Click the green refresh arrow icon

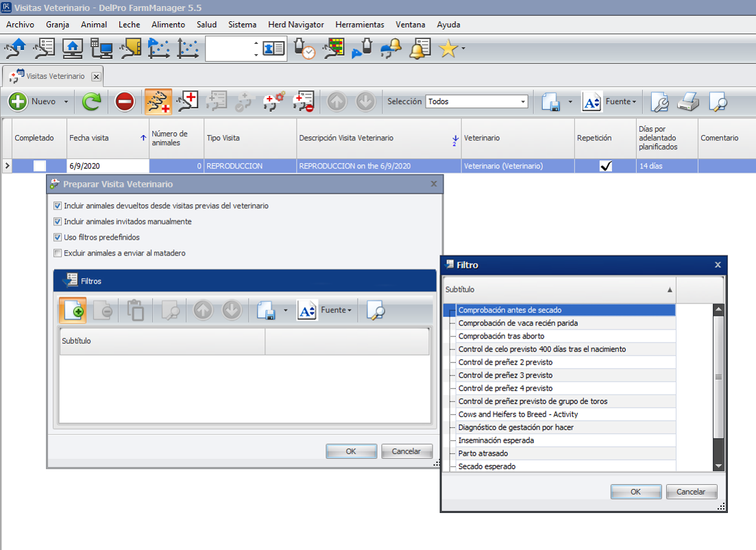pos(91,102)
